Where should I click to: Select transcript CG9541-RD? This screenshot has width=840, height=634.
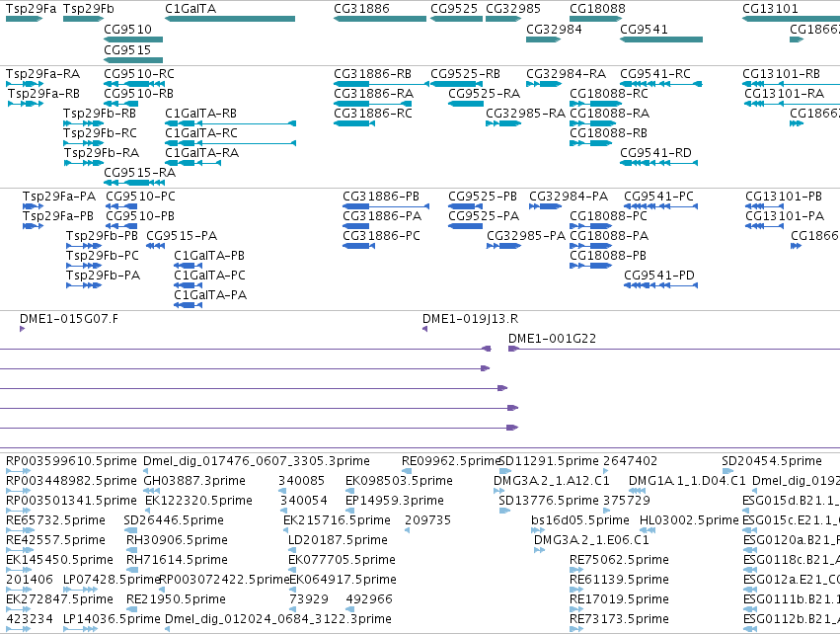[659, 163]
